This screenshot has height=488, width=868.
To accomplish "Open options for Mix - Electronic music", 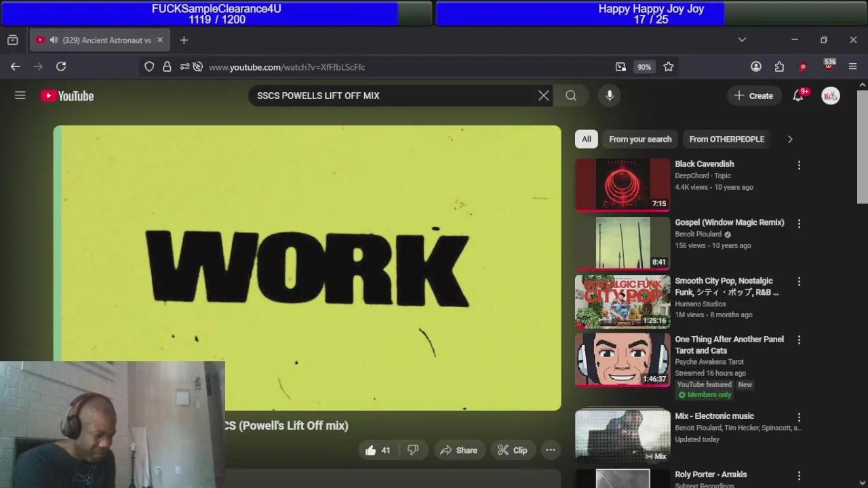I will (x=799, y=417).
